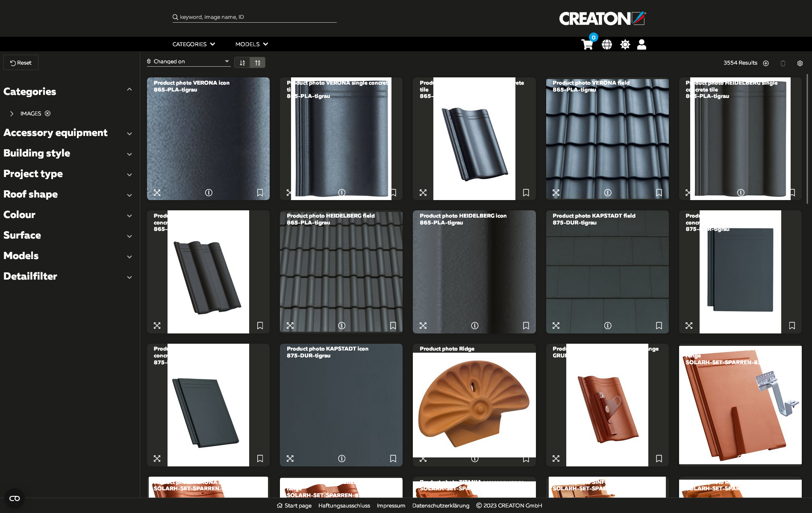The height and width of the screenshot is (513, 812).
Task: Expand the Models filter
Action: 129,257
